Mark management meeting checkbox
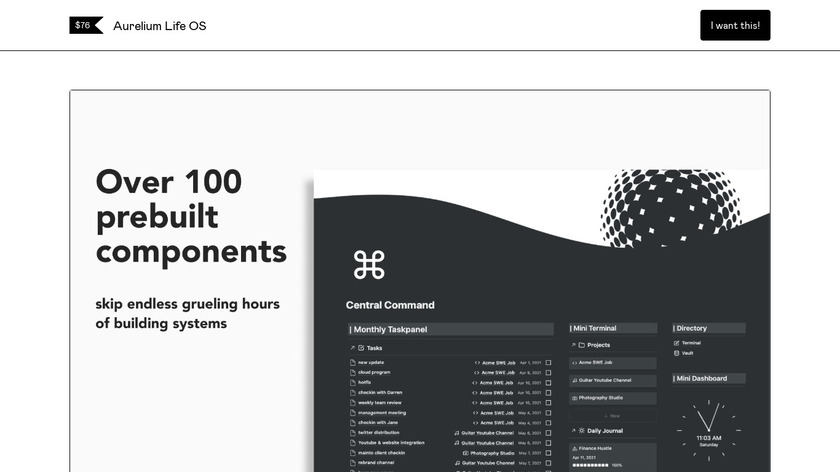 click(548, 413)
